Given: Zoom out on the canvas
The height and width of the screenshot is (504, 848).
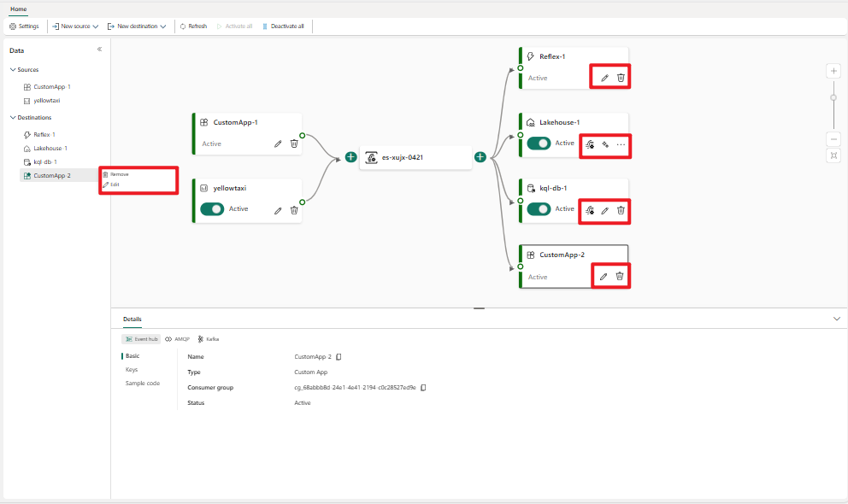Looking at the screenshot, I should (x=833, y=139).
